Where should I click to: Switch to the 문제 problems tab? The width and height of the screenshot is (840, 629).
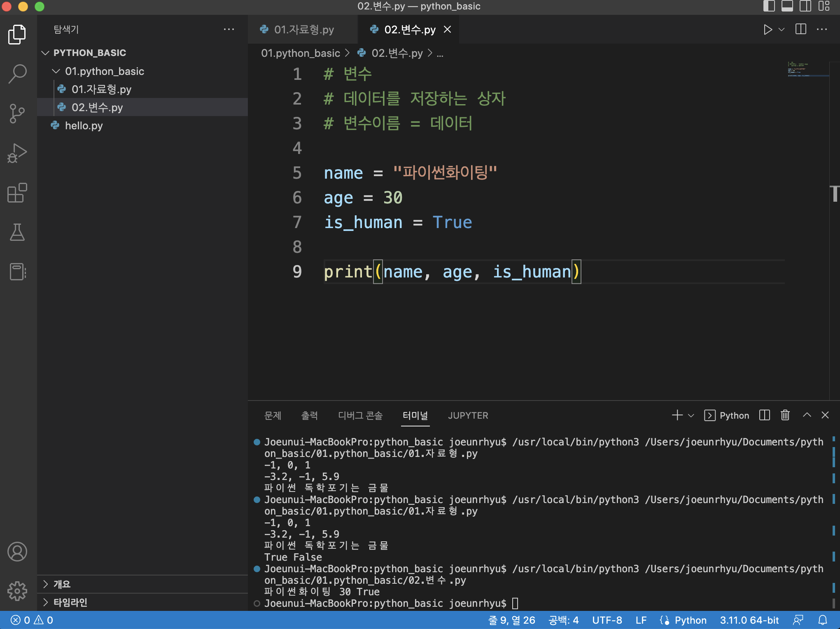pyautogui.click(x=273, y=415)
